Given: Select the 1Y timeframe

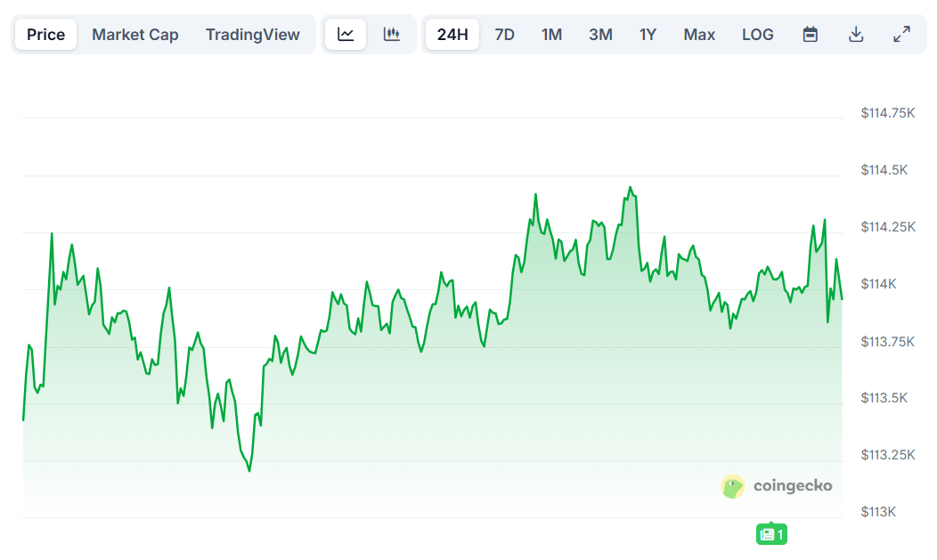Looking at the screenshot, I should (648, 34).
